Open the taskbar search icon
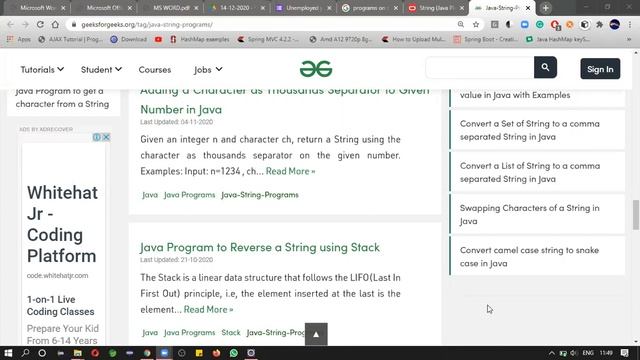The width and height of the screenshot is (640, 360). [x=25, y=353]
